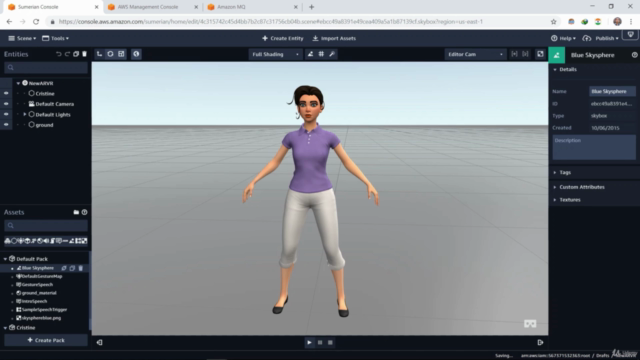Screen dimensions: 640x360
Task: Stop the scene playback
Action: click(x=330, y=342)
